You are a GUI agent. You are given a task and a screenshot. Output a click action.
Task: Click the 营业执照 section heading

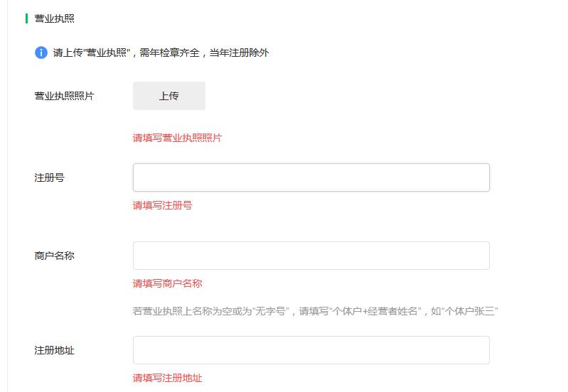coord(54,18)
